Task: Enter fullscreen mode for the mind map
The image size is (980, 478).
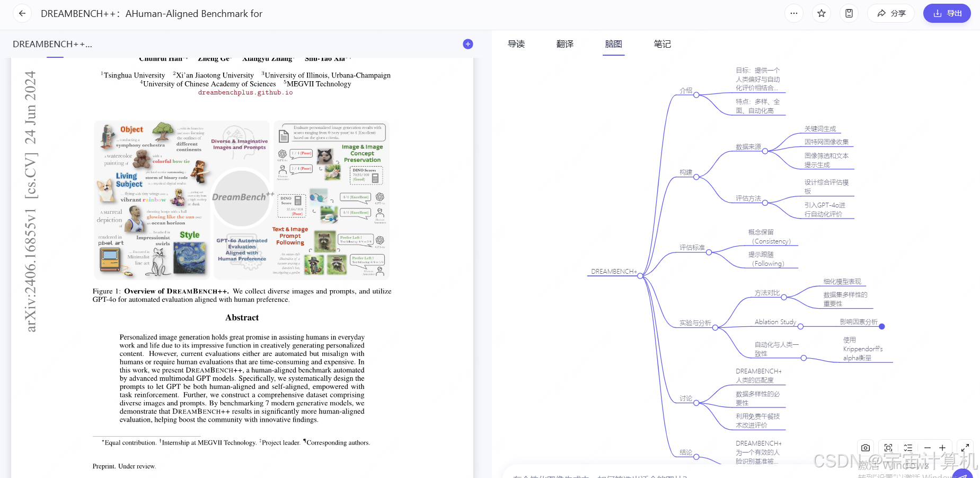Action: coord(965,448)
